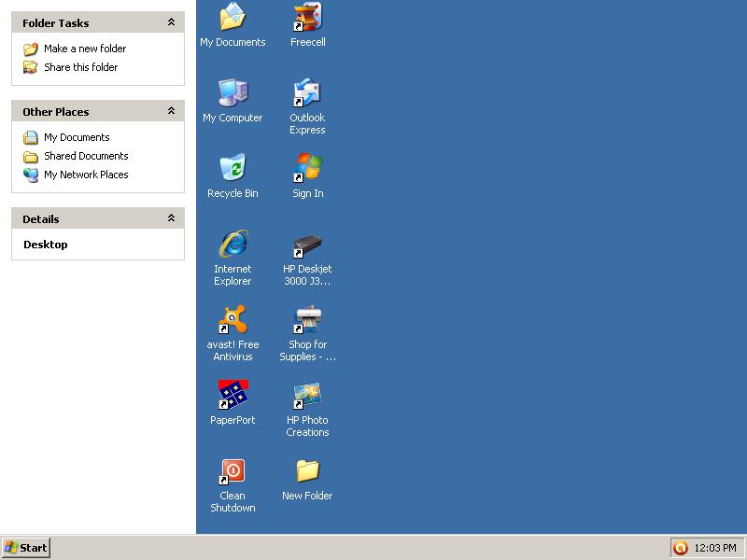The width and height of the screenshot is (747, 560).
Task: Click the Share this folder link
Action: (x=80, y=67)
